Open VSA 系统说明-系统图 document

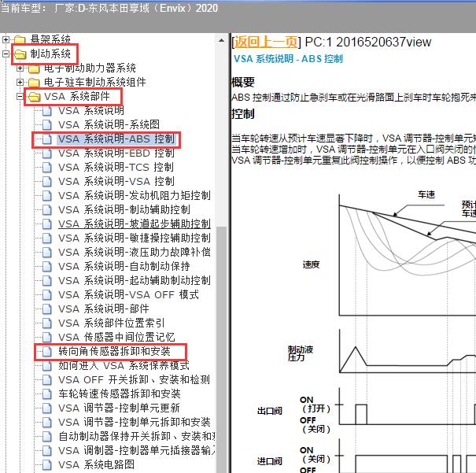(x=109, y=125)
